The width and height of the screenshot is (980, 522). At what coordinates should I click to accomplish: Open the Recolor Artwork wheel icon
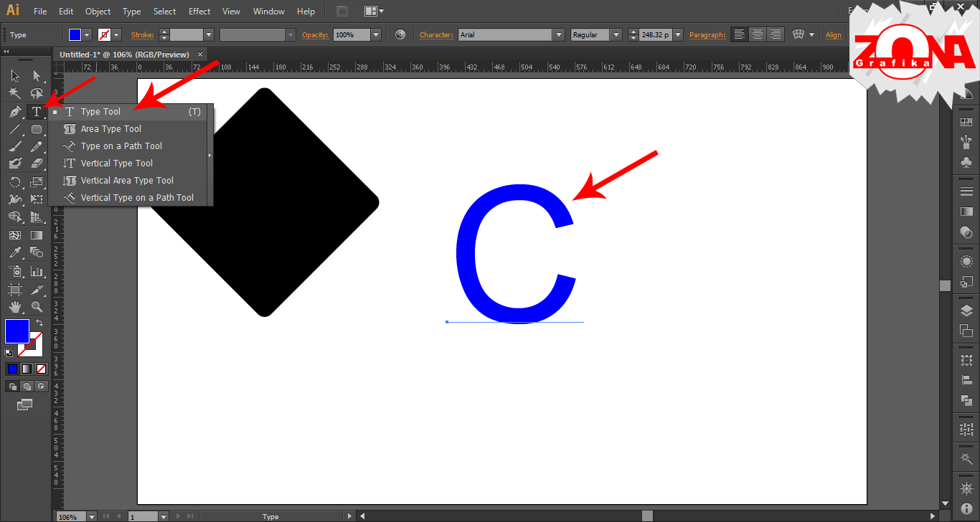[400, 34]
